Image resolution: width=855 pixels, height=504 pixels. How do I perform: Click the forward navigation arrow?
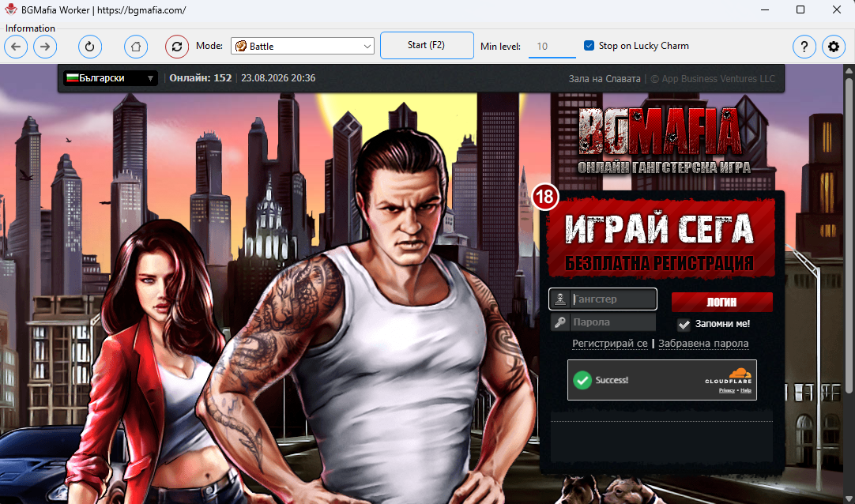point(45,47)
